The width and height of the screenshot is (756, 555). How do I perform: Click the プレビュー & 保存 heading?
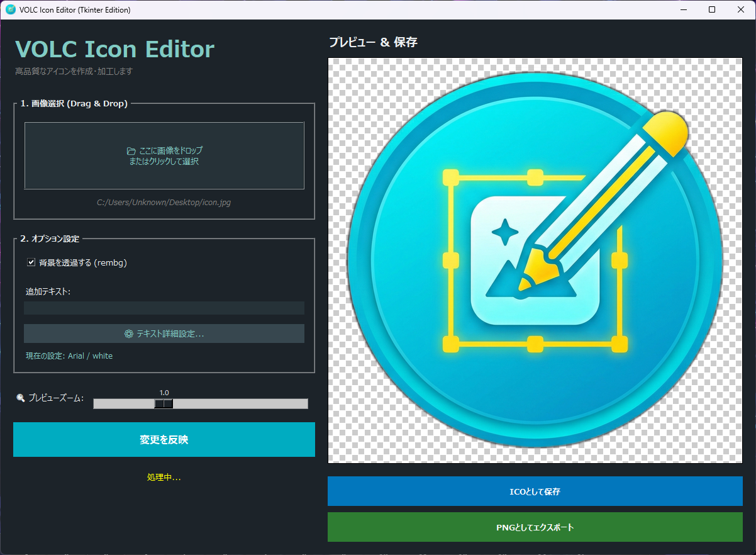373,42
